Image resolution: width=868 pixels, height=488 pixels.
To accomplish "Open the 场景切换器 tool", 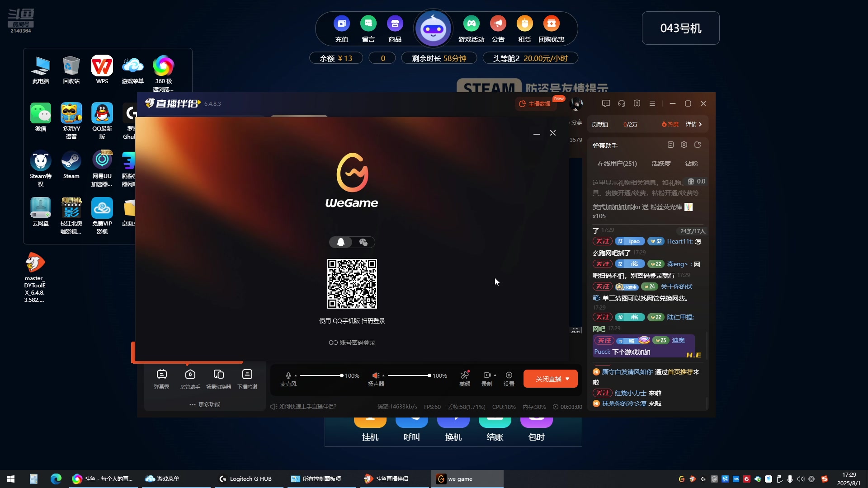I will tap(218, 379).
